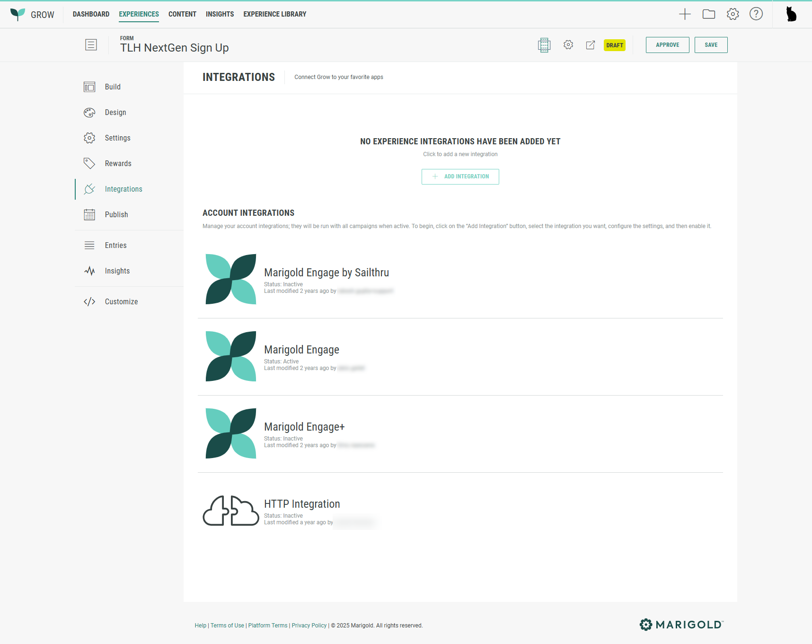Click the Save button
The image size is (812, 644).
(x=711, y=45)
